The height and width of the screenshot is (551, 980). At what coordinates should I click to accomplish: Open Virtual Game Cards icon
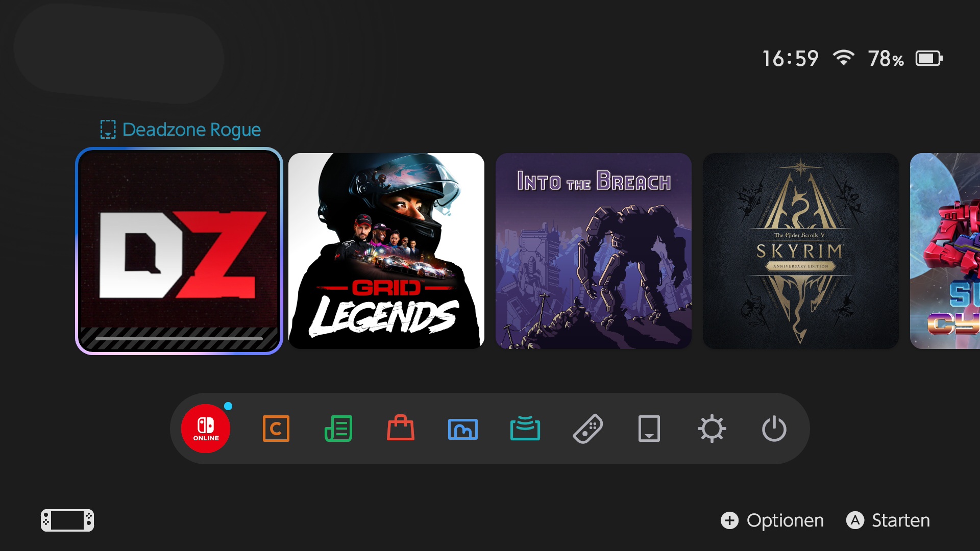(x=649, y=429)
